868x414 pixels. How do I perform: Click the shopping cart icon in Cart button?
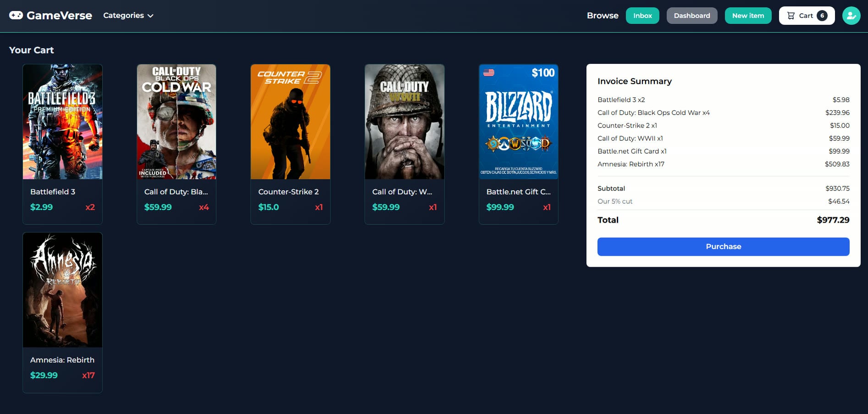tap(791, 16)
